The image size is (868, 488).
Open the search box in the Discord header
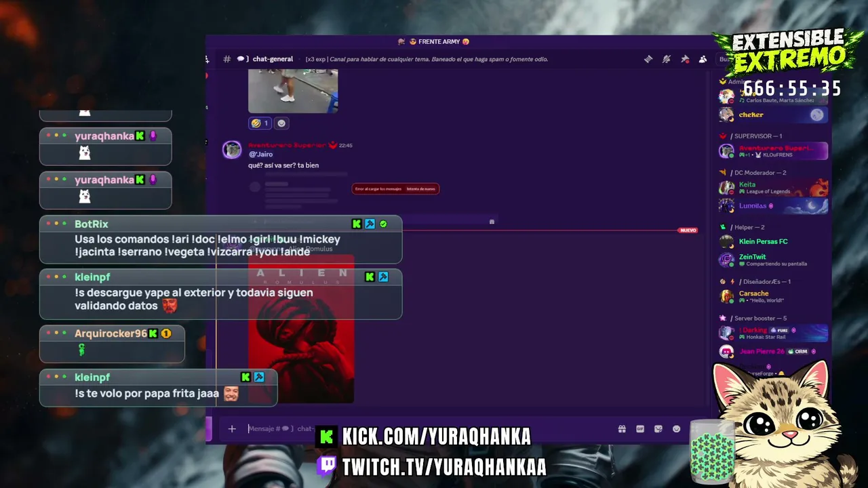(x=725, y=59)
